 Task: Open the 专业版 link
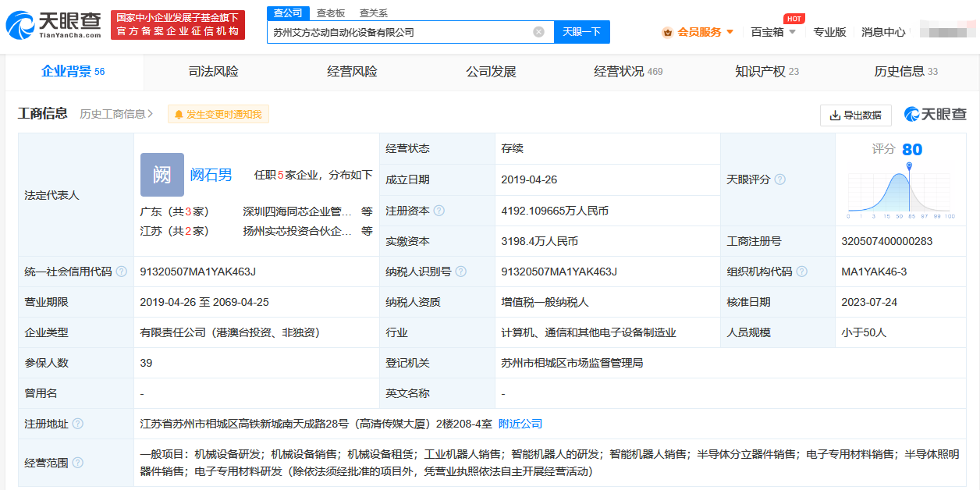click(829, 32)
